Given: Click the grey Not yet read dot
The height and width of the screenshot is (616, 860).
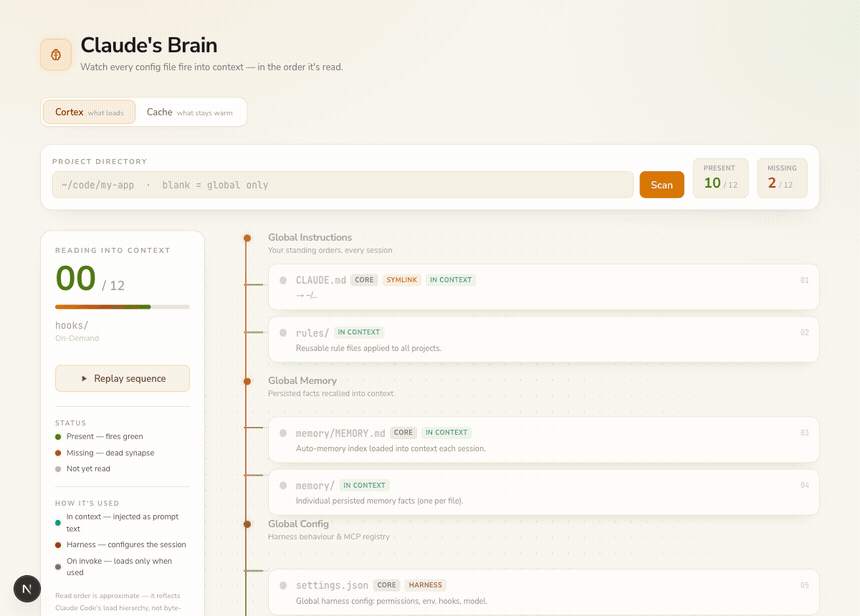Looking at the screenshot, I should coord(58,469).
